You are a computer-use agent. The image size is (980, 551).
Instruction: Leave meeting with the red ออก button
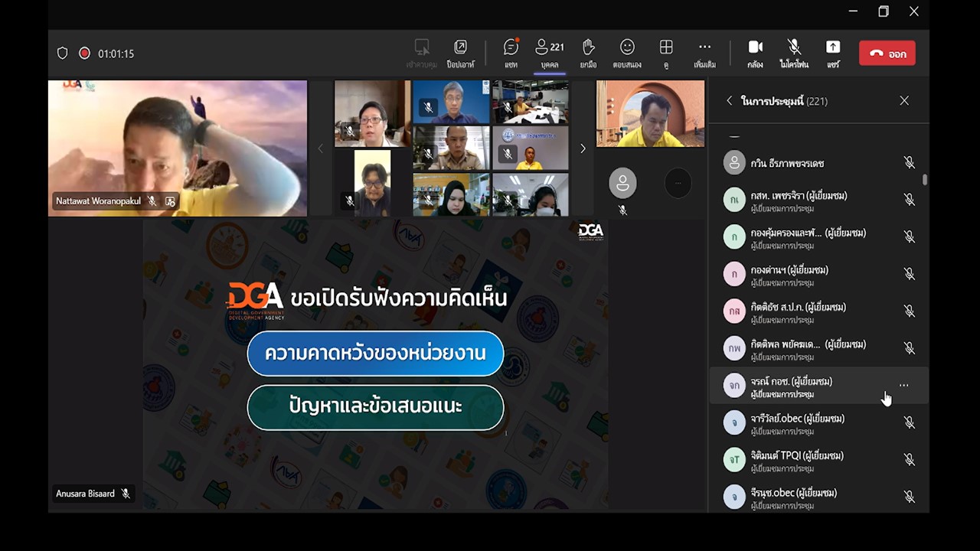click(x=887, y=54)
